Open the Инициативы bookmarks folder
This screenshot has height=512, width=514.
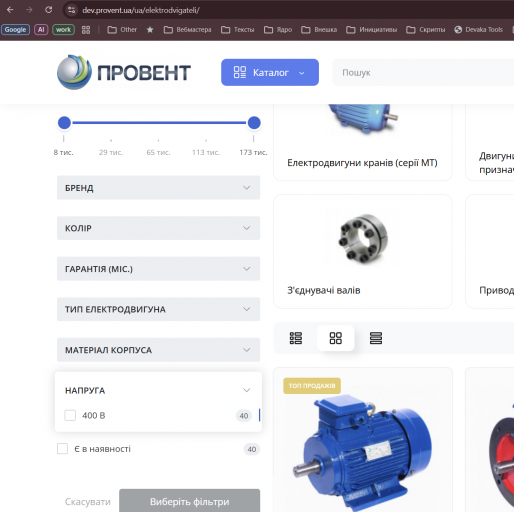(372, 30)
